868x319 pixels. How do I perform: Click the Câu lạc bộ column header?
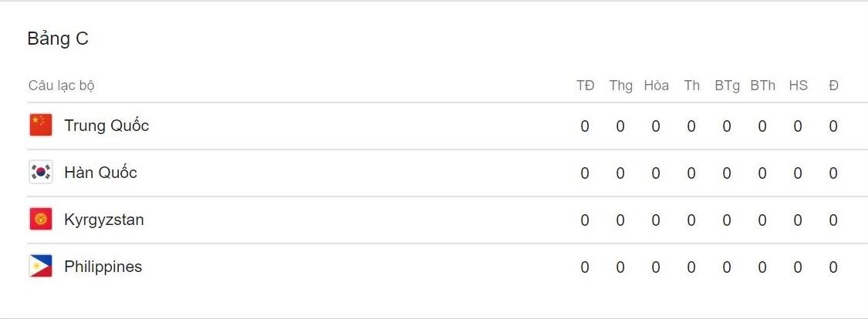click(62, 86)
